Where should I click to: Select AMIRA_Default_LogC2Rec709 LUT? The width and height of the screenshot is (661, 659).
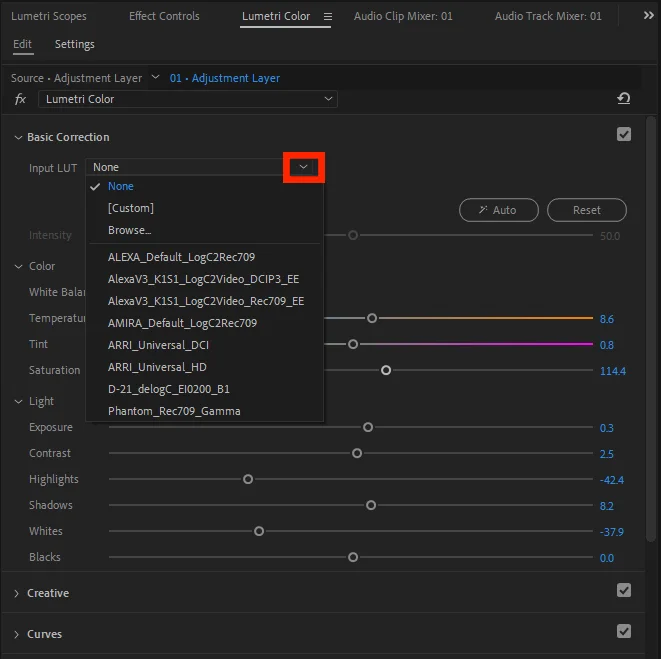coord(204,323)
